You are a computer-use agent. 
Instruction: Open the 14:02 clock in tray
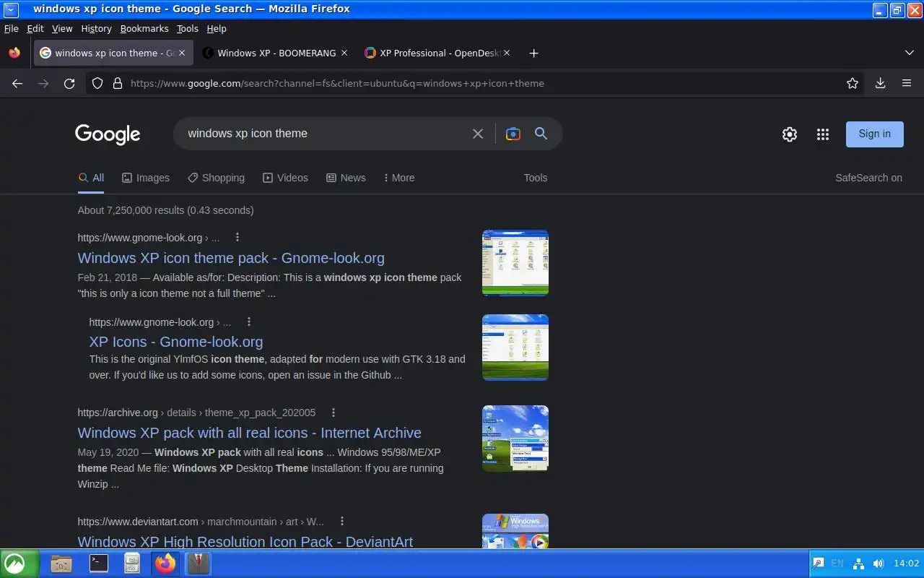(x=906, y=564)
